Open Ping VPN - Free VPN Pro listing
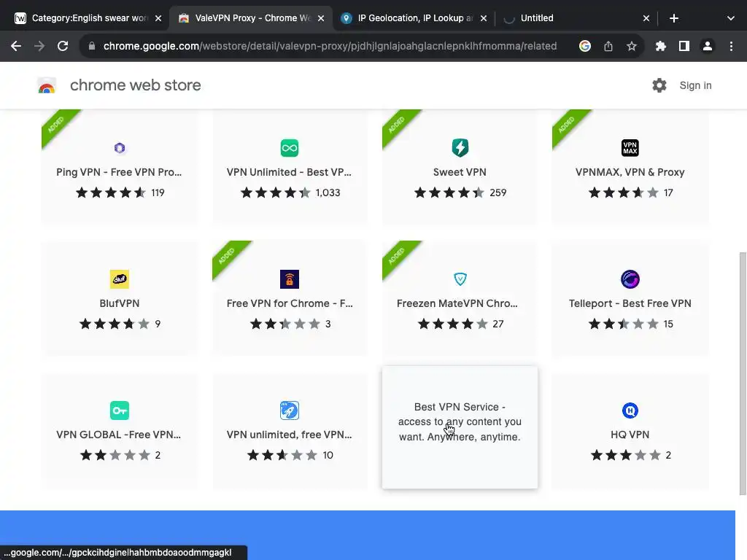The width and height of the screenshot is (747, 560). tap(119, 172)
